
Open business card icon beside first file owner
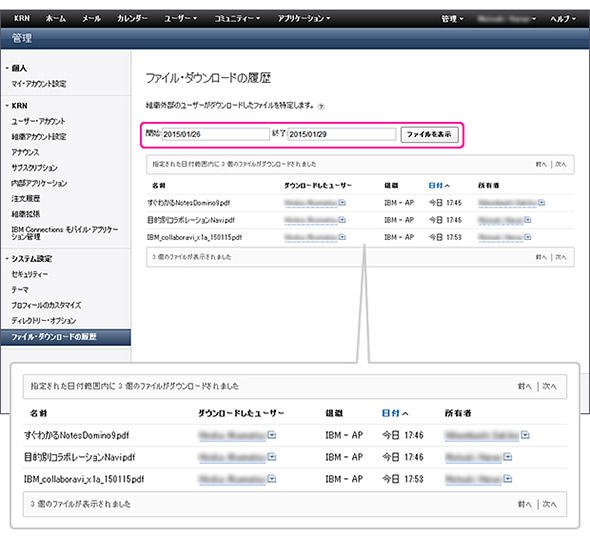[x=541, y=203]
